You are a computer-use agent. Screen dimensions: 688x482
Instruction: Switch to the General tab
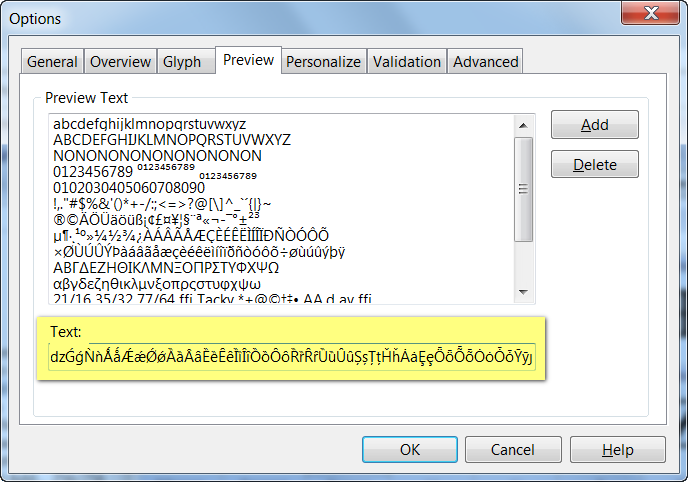point(52,62)
